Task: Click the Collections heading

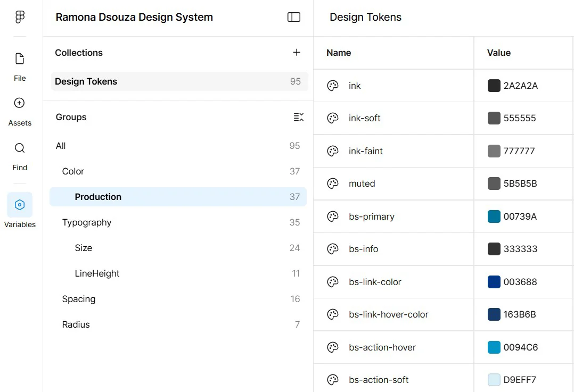Action: [79, 53]
